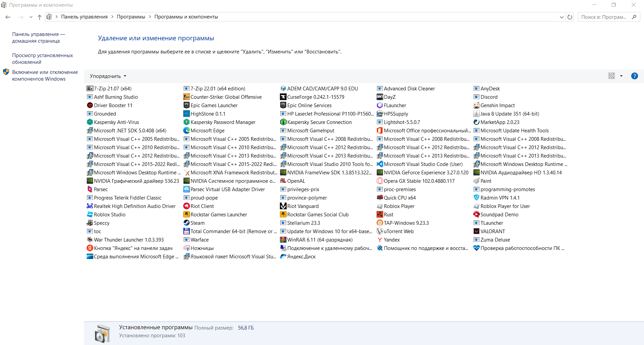Select Zuma Deluxe entry
Image resolution: width=644 pixels, height=345 pixels.
492,240
